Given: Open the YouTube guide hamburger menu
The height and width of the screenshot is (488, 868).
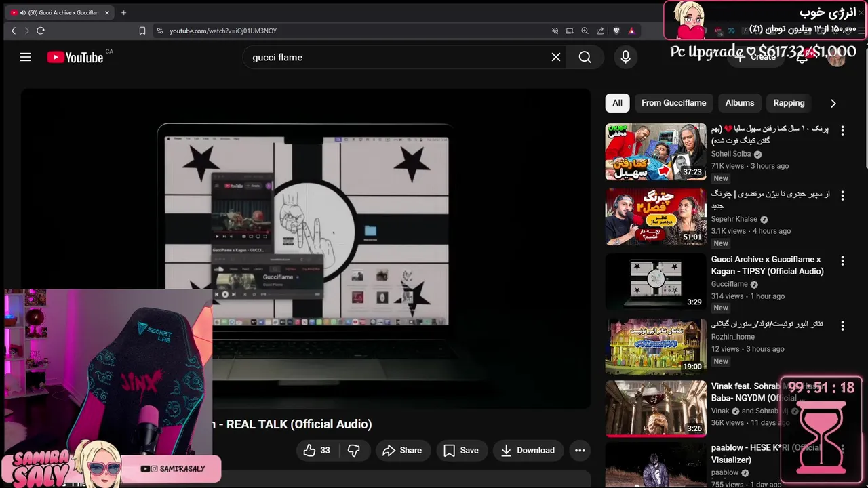Looking at the screenshot, I should 25,57.
